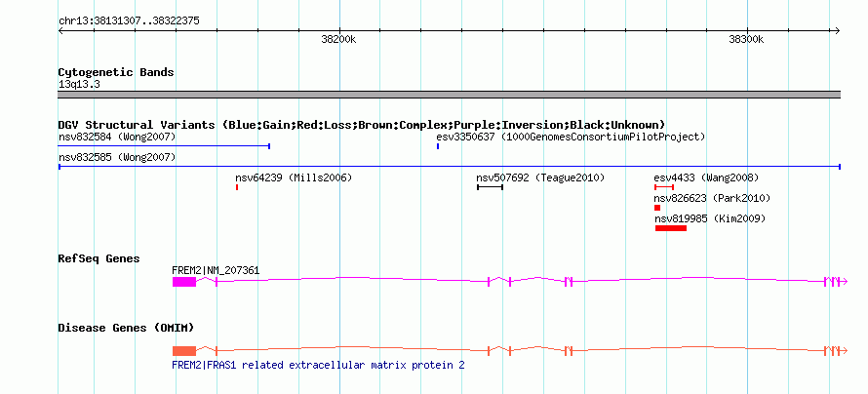Screen dimensions: 868x394
Task: Open esv4433 (Wang2008) variant label
Action: pyautogui.click(x=706, y=178)
